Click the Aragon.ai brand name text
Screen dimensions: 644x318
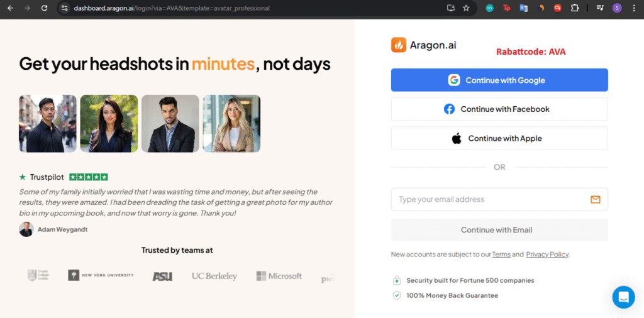tap(433, 45)
